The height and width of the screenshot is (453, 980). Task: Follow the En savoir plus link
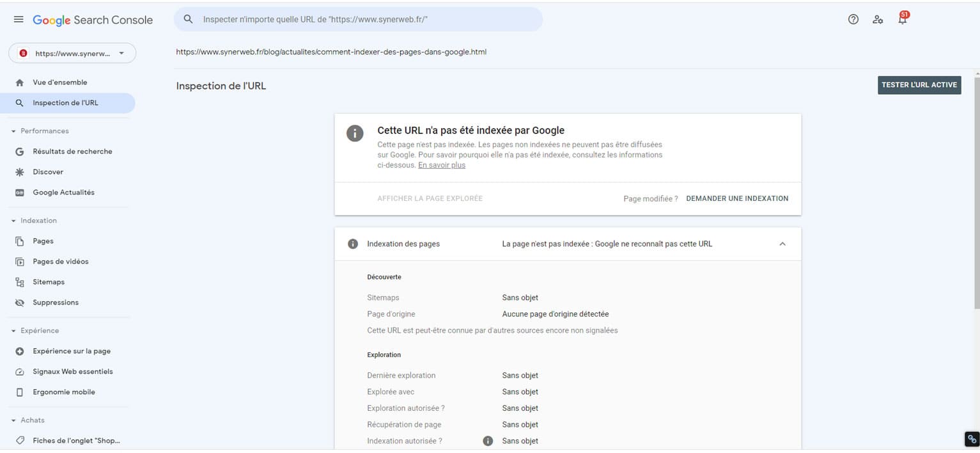coord(442,165)
